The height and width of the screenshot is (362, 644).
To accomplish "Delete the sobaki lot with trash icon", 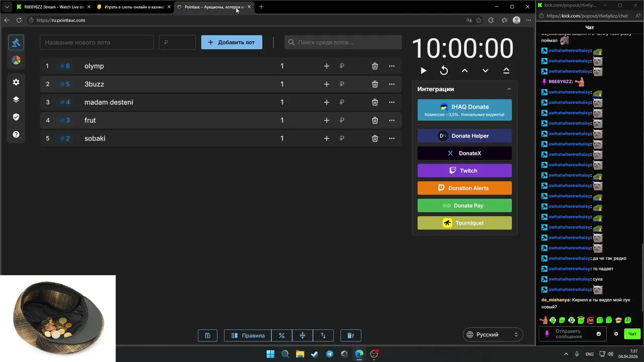I will tap(375, 138).
